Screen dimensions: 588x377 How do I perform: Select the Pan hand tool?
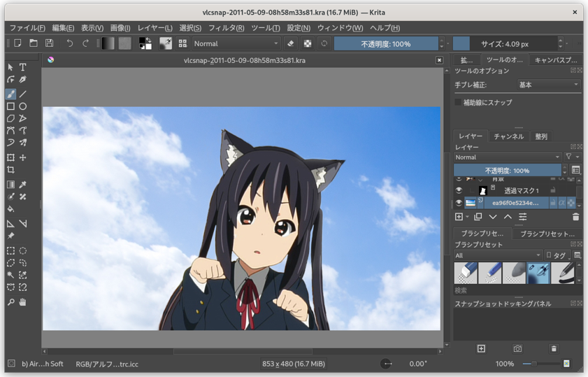point(23,302)
